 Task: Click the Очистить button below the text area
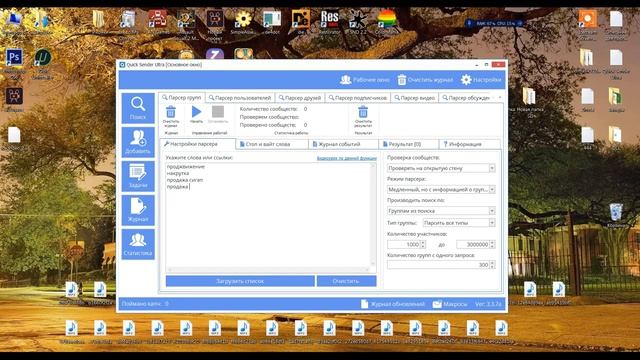pyautogui.click(x=347, y=281)
